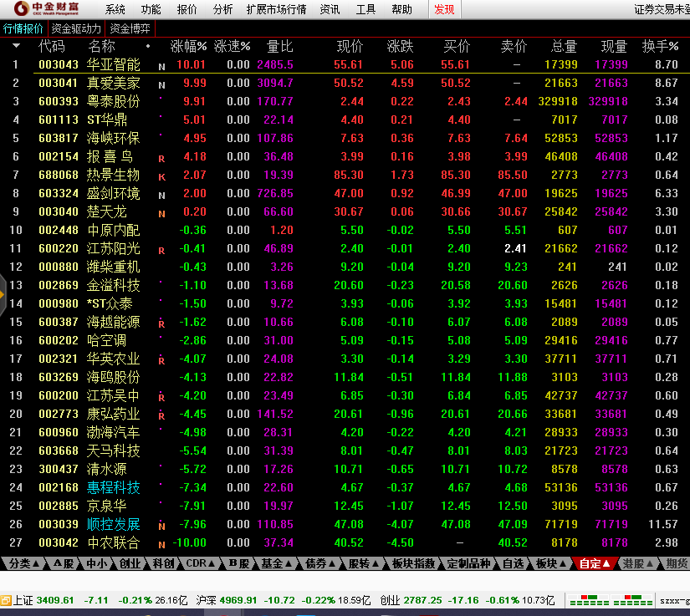Click the orange icon beside 上证 index
This screenshot has width=690, height=616.
click(6, 600)
